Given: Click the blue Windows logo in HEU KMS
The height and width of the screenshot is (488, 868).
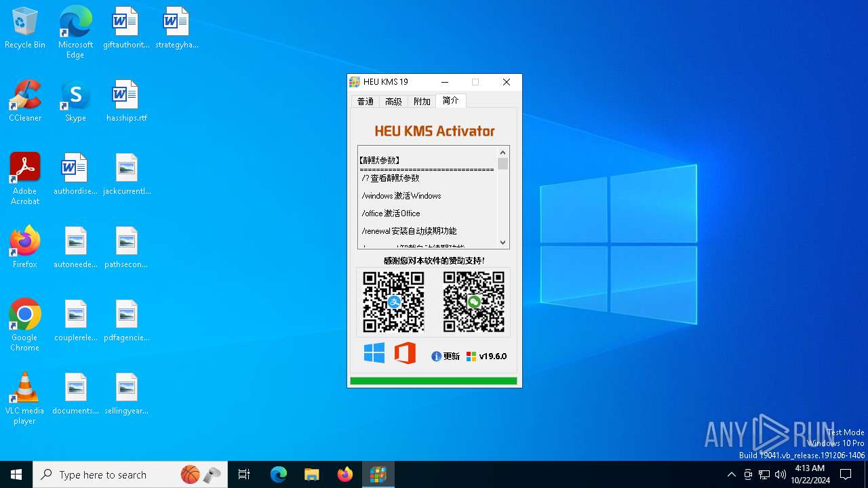Looking at the screenshot, I should [374, 353].
